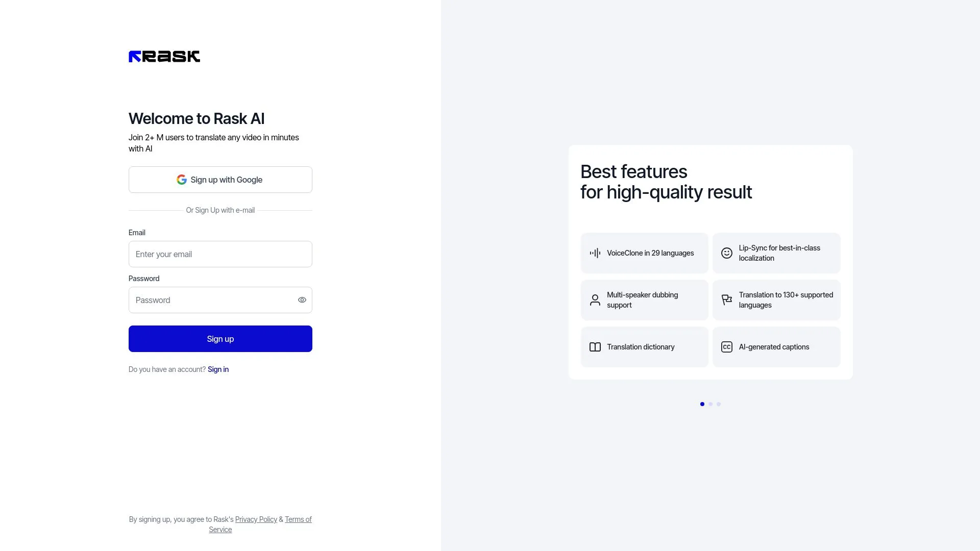Click the Multi-speaker dubbing person icon

pyautogui.click(x=595, y=300)
